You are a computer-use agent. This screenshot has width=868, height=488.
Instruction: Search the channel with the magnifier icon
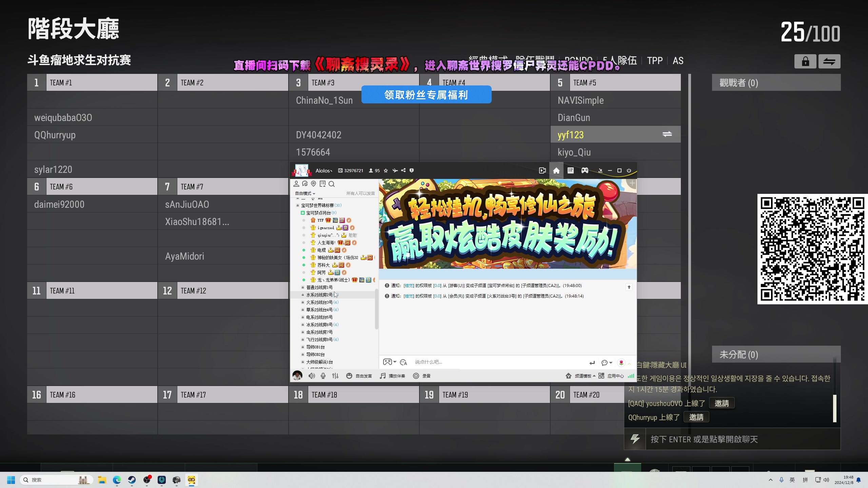coord(332,184)
